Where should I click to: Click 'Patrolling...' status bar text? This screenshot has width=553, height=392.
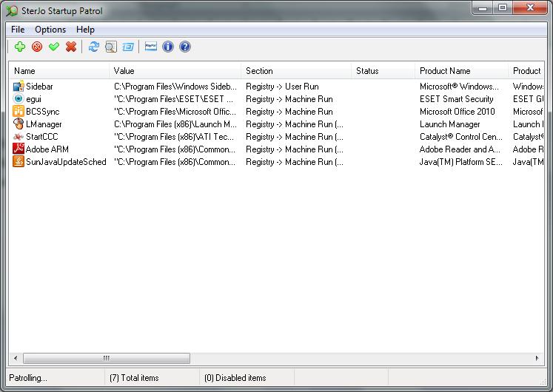pos(28,378)
